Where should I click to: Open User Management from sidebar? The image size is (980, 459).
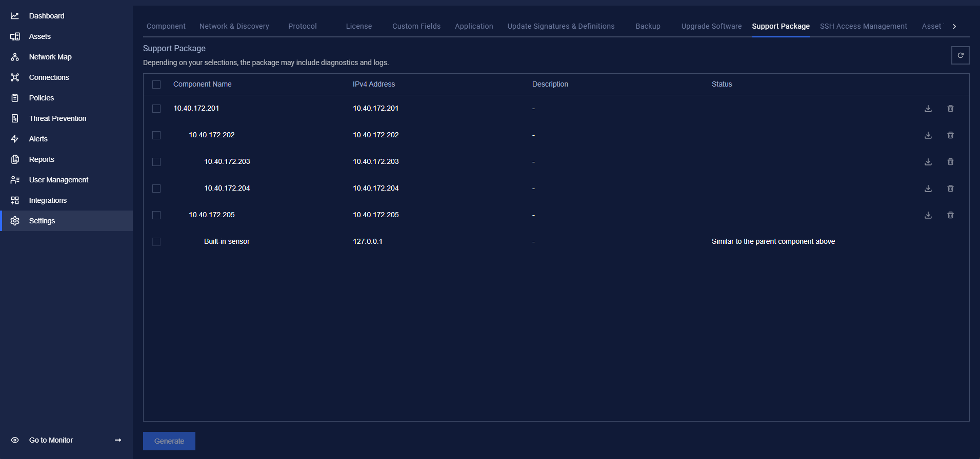coord(58,180)
